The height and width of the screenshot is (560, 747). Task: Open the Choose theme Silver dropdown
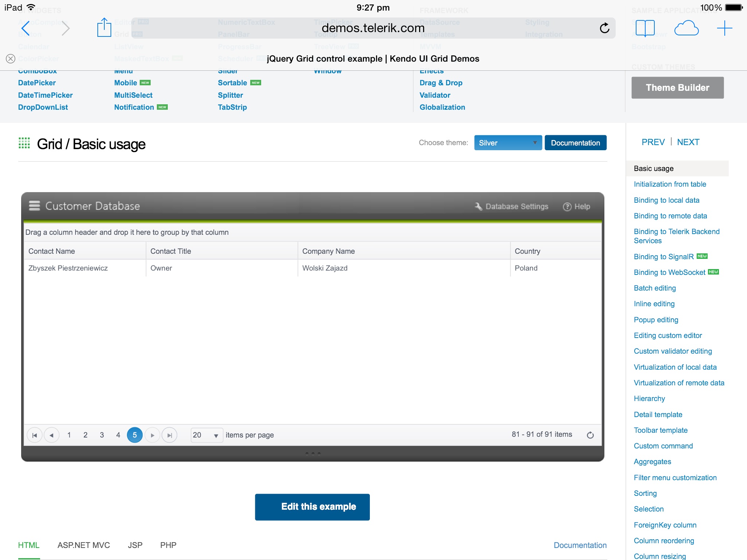point(508,143)
